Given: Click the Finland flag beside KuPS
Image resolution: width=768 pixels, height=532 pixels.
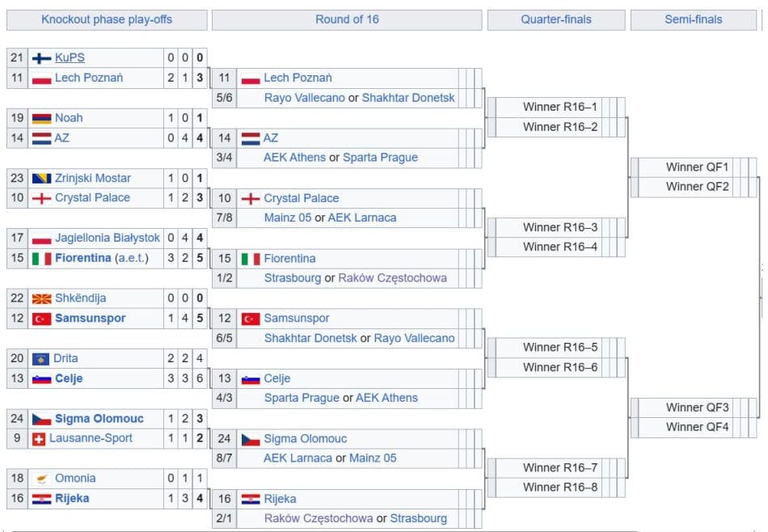Looking at the screenshot, I should (41, 58).
